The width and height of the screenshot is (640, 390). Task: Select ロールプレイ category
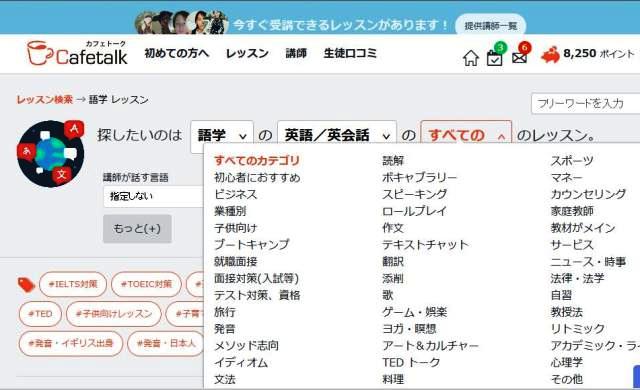tap(415, 211)
